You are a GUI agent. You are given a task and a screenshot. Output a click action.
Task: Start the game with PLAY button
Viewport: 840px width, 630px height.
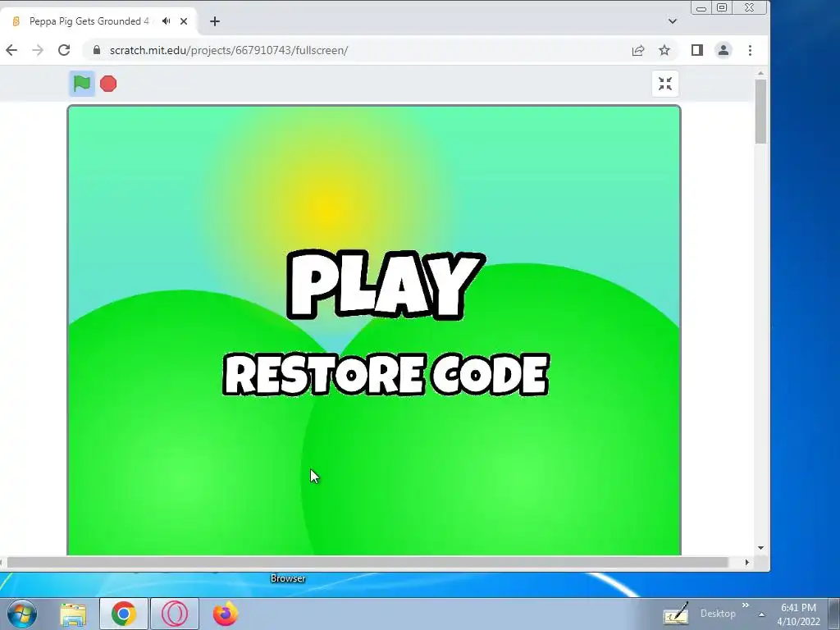(386, 285)
